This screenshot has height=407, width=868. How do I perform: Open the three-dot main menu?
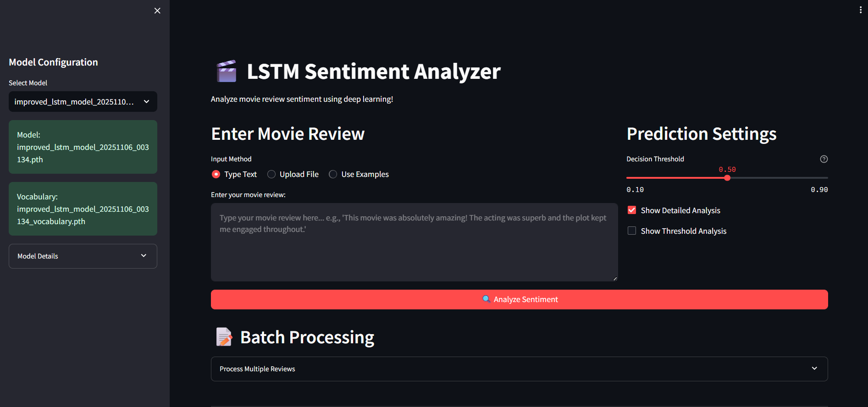[860, 10]
